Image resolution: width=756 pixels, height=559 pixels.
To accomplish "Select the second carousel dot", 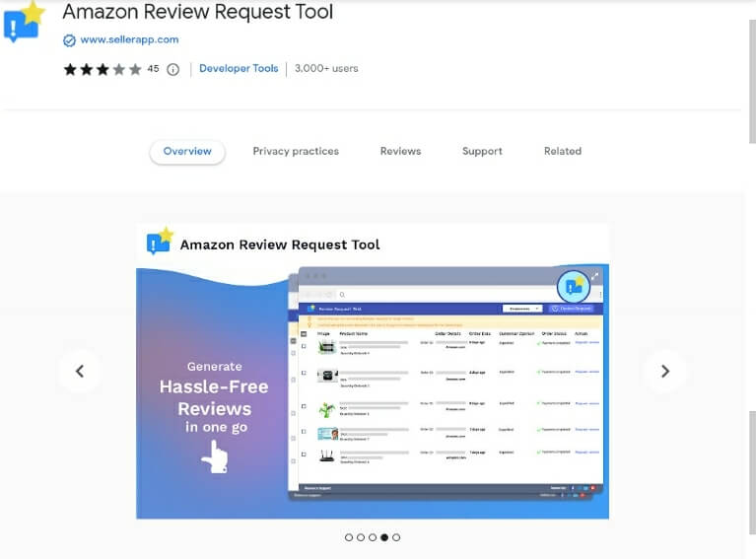I will [x=361, y=537].
